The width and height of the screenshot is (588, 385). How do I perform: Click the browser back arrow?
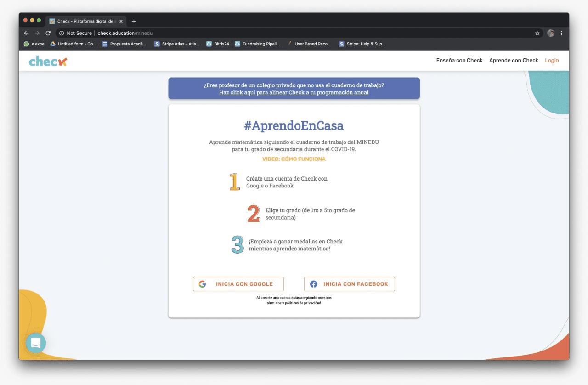(26, 33)
